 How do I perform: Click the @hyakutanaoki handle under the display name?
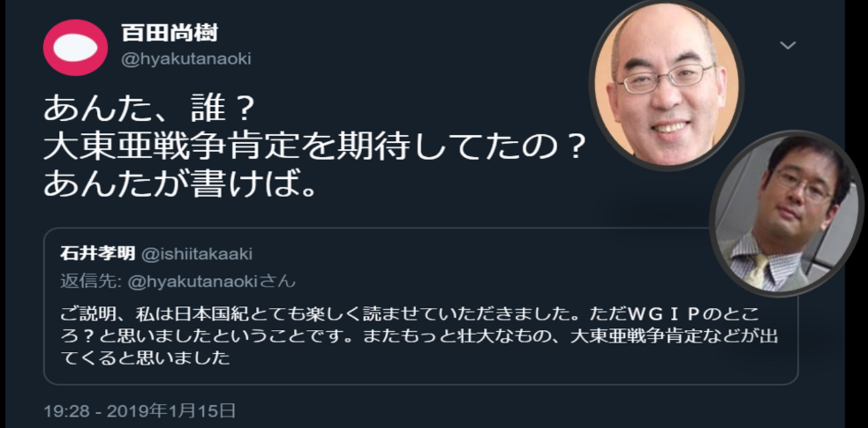pos(186,59)
